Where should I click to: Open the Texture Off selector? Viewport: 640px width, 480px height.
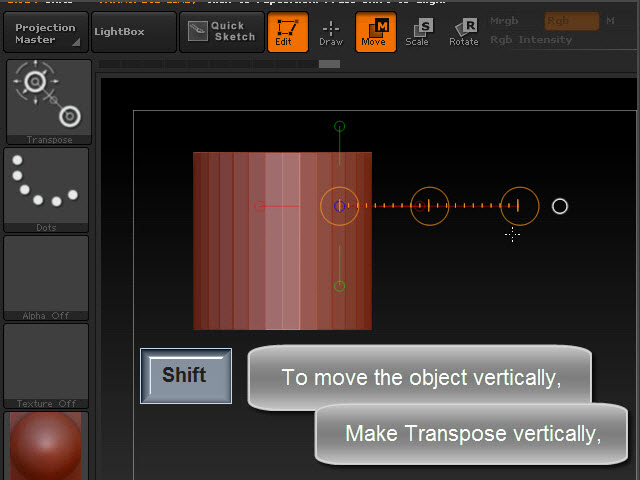[46, 366]
